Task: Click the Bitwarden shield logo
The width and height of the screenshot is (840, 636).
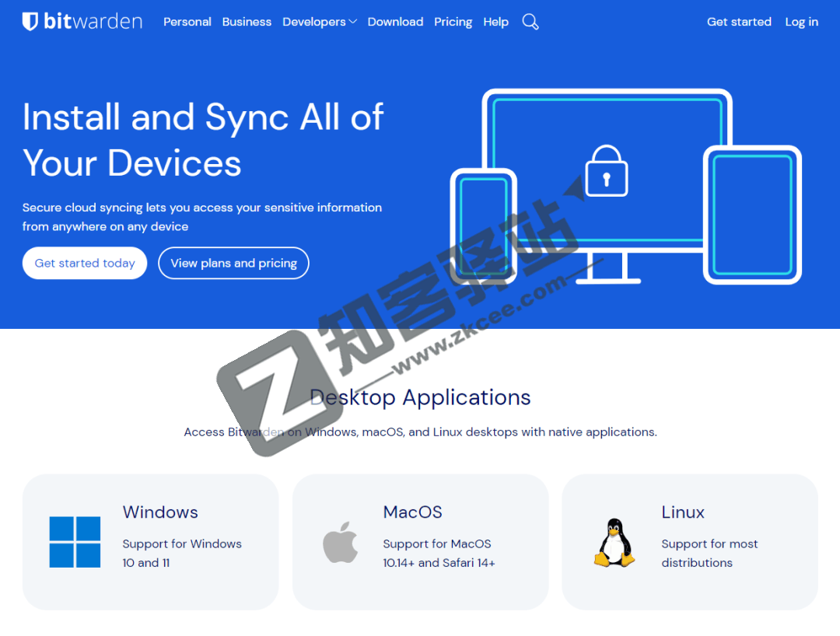Action: click(30, 22)
